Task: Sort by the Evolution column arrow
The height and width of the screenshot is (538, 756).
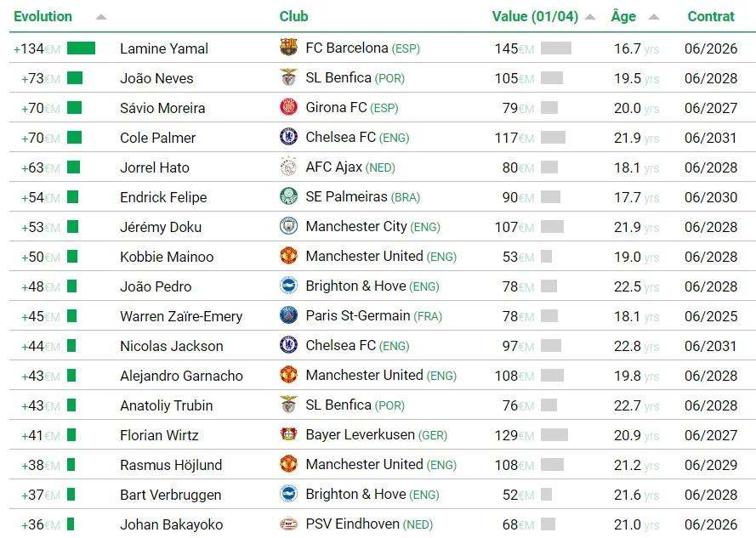Action: [101, 17]
